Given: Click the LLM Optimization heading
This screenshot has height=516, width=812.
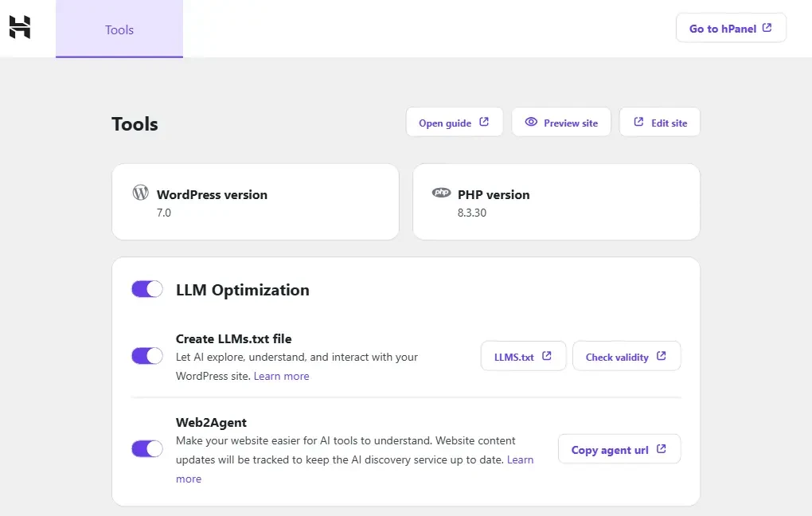Looking at the screenshot, I should point(242,290).
